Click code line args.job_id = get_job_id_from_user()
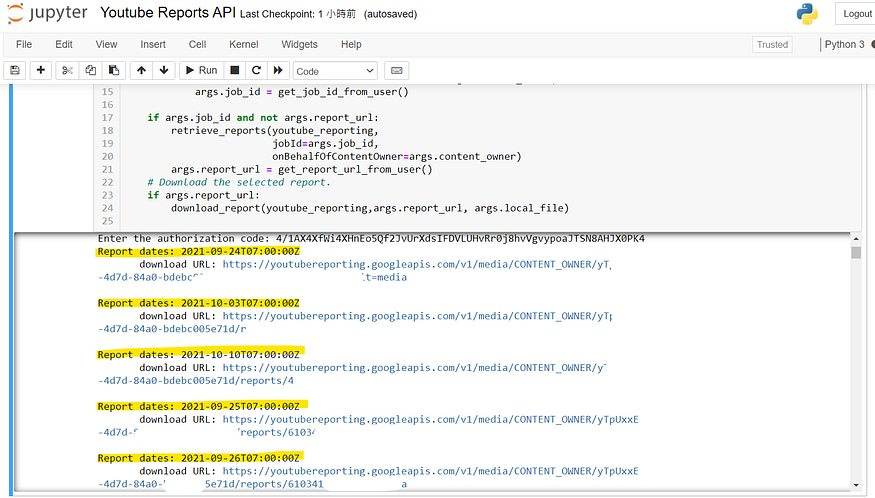 [301, 92]
